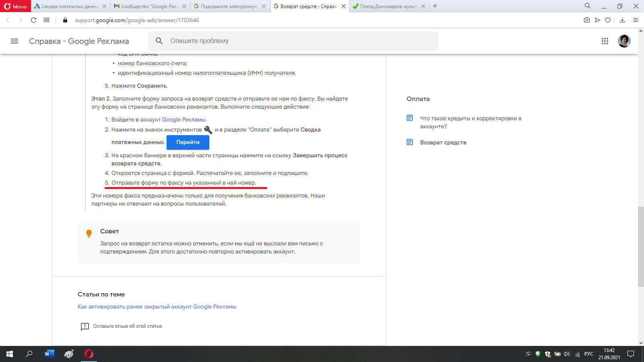
Task: Go back to previous page
Action: point(8,20)
